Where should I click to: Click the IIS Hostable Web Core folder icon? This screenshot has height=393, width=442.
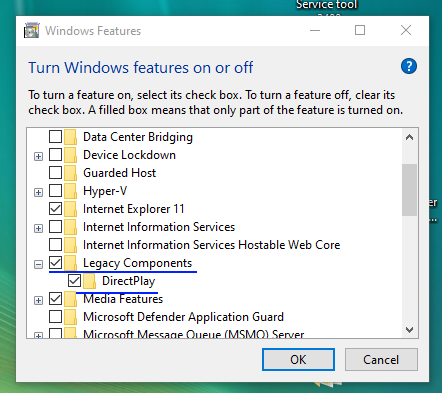70,245
